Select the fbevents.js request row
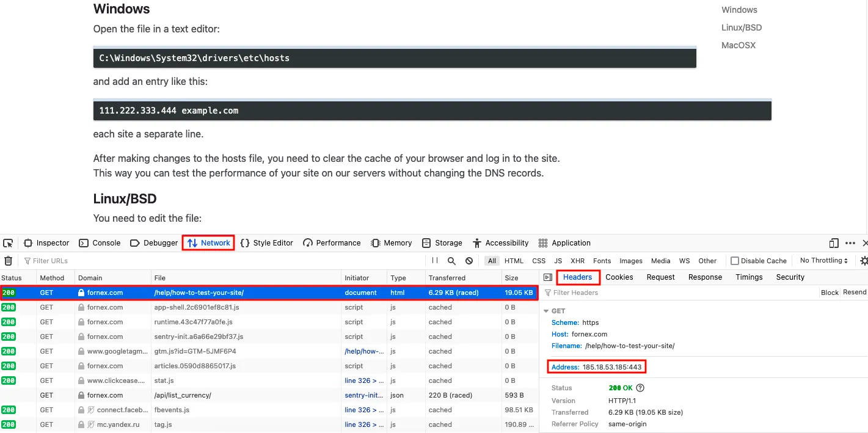Image resolution: width=868 pixels, height=433 pixels. 269,410
